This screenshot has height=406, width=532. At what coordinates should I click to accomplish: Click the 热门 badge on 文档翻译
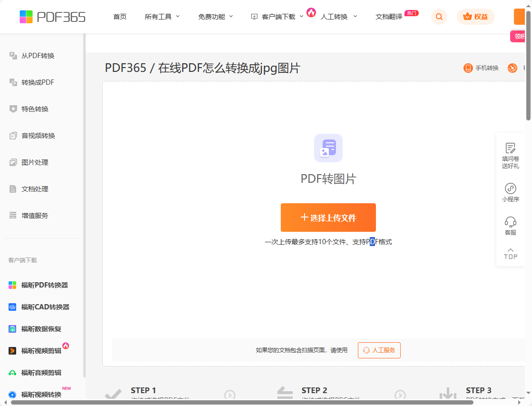412,13
